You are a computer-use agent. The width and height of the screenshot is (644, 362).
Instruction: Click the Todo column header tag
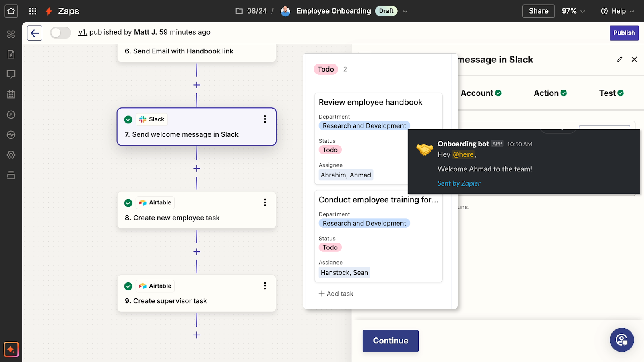coord(326,69)
